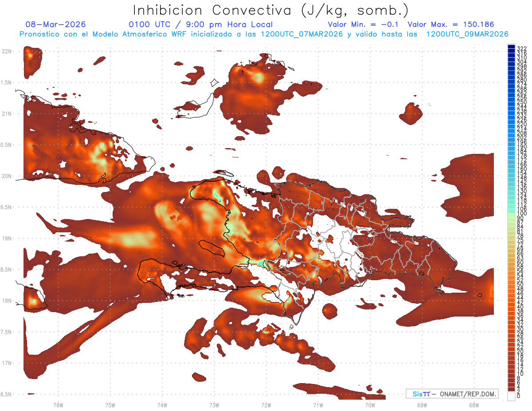Click the '68W' longitude label
Screen dimensions: 532x411
coord(474,405)
